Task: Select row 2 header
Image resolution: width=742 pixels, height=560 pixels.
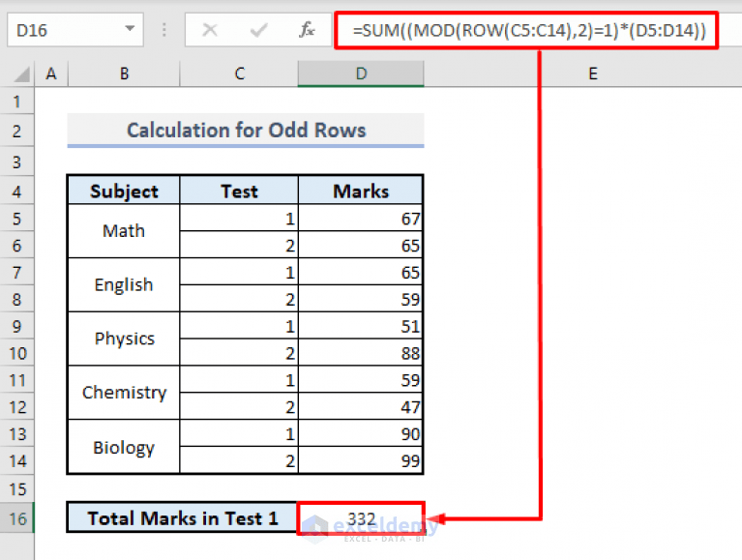Action: (17, 131)
